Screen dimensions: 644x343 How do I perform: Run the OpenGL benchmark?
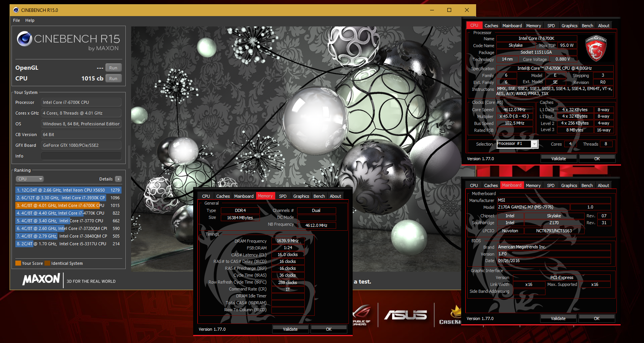tap(113, 68)
